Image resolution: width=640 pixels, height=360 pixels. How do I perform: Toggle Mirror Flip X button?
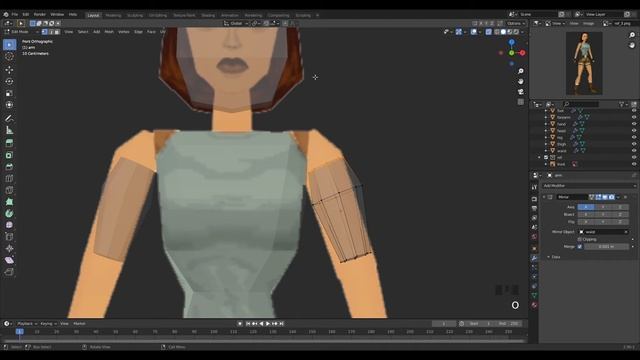pos(586,222)
